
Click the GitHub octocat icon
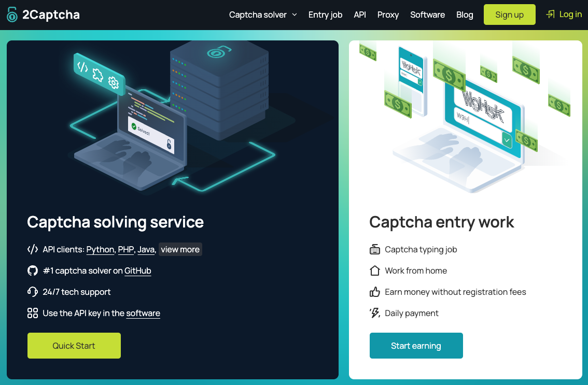pos(33,271)
